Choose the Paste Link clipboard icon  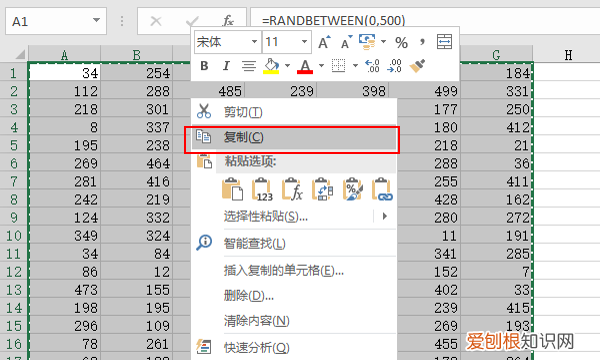tap(382, 189)
